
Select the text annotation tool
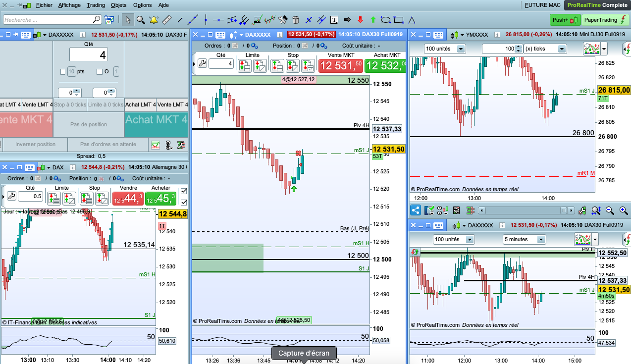(x=334, y=20)
